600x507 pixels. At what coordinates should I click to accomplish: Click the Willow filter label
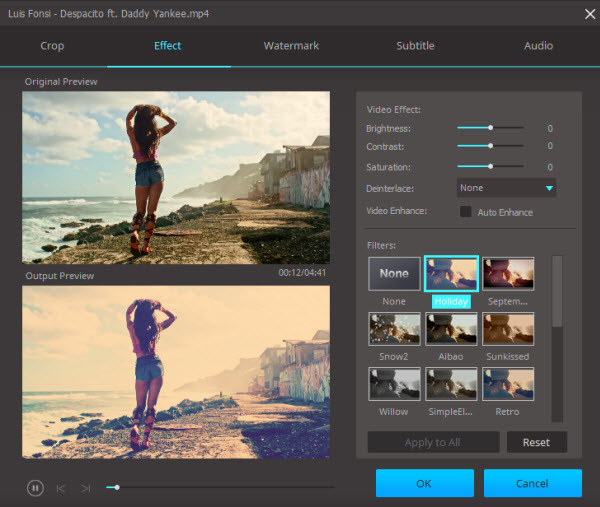click(x=394, y=412)
